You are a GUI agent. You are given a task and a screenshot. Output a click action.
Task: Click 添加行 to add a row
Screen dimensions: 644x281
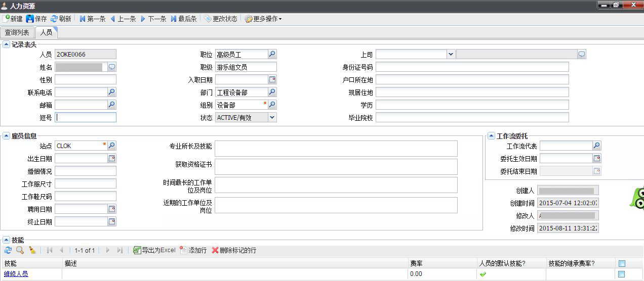point(193,250)
